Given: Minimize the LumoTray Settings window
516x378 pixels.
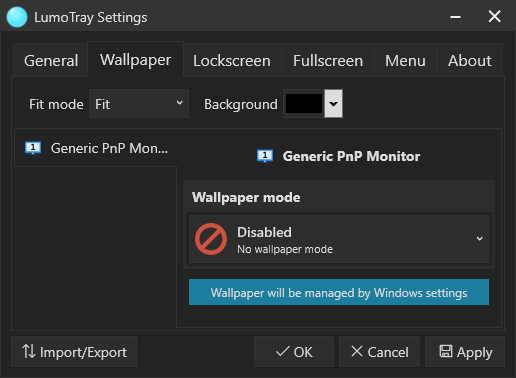Looking at the screenshot, I should 455,17.
